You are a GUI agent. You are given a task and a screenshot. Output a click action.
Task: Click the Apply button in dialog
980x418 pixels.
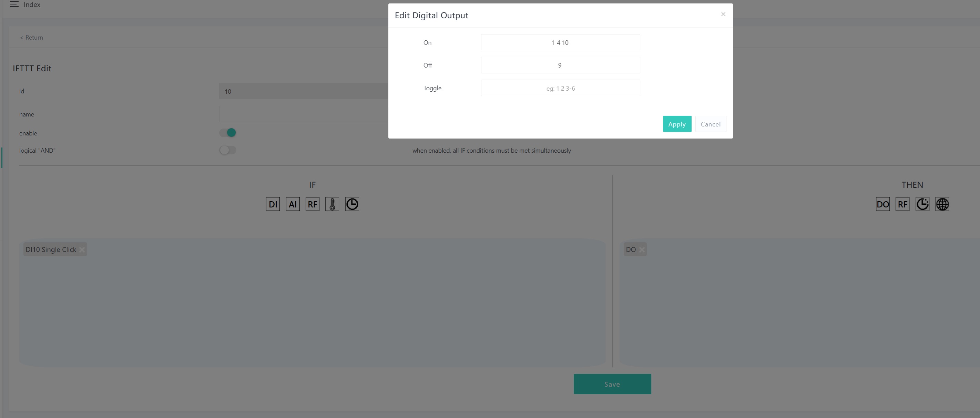point(676,124)
